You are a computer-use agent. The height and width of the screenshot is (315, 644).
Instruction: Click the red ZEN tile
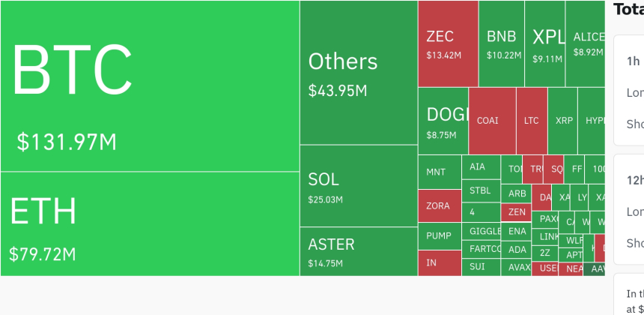517,212
